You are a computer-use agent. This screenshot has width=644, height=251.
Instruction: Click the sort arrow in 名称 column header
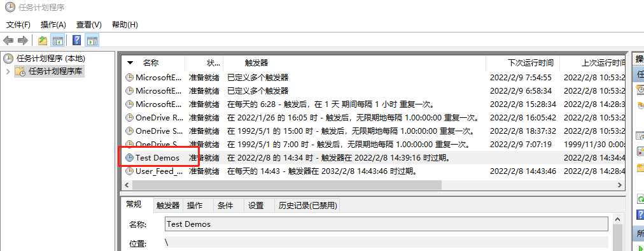[130, 63]
